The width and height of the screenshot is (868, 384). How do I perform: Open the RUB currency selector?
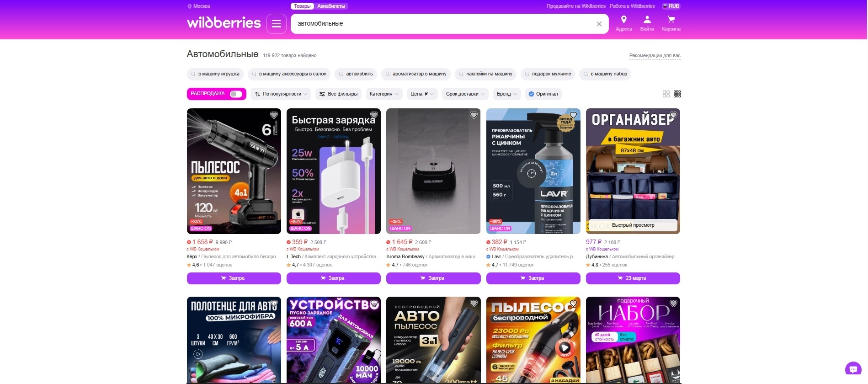[x=671, y=6]
